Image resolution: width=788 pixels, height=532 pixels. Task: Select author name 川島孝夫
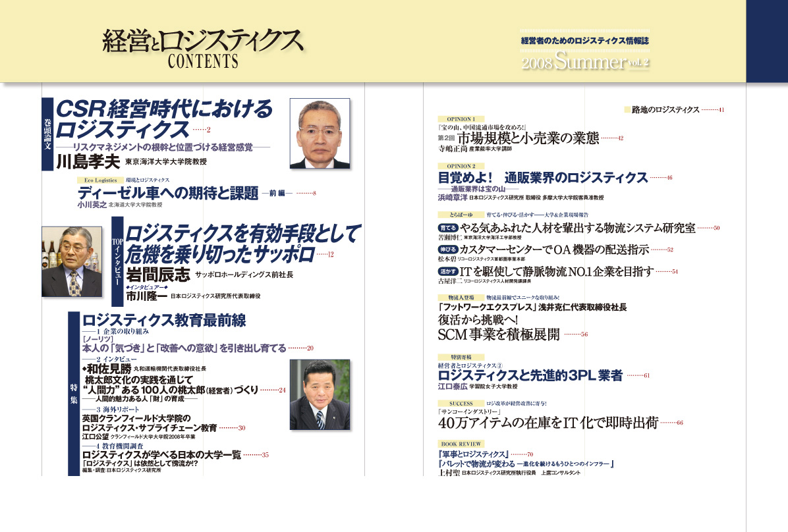88,162
